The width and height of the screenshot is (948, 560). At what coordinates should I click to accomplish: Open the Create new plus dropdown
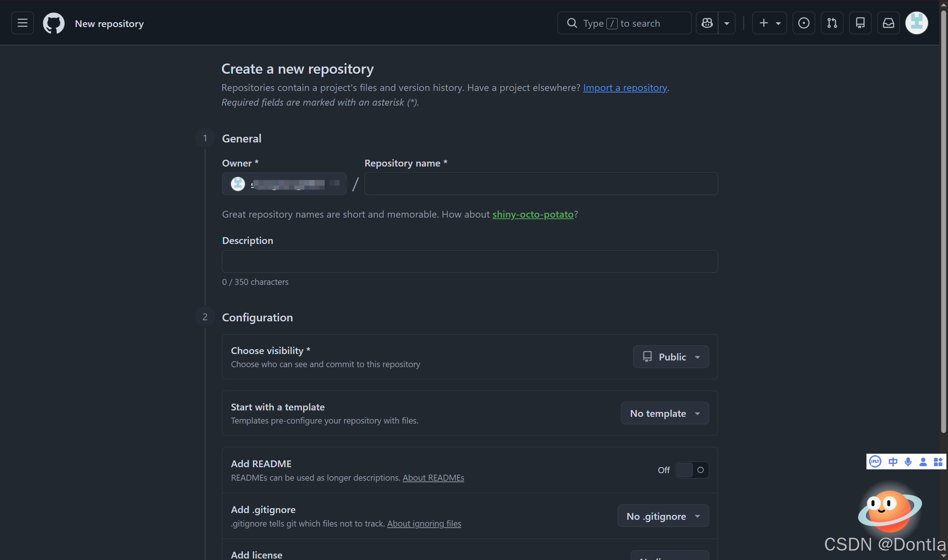[769, 23]
